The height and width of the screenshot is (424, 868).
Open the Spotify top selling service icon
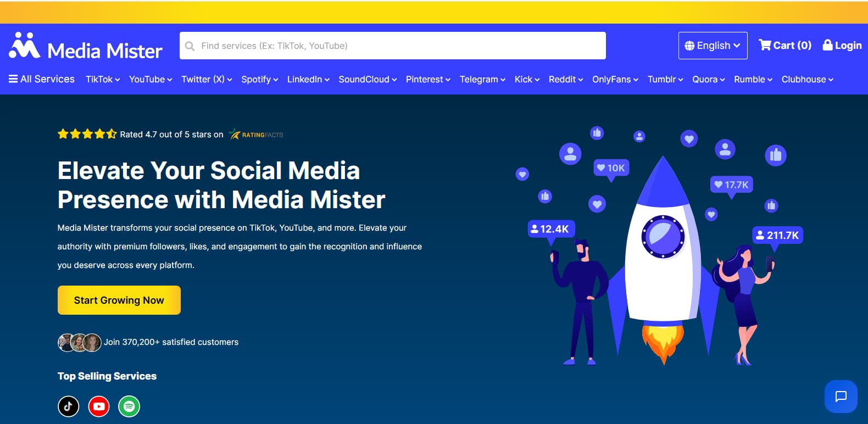pyautogui.click(x=129, y=406)
